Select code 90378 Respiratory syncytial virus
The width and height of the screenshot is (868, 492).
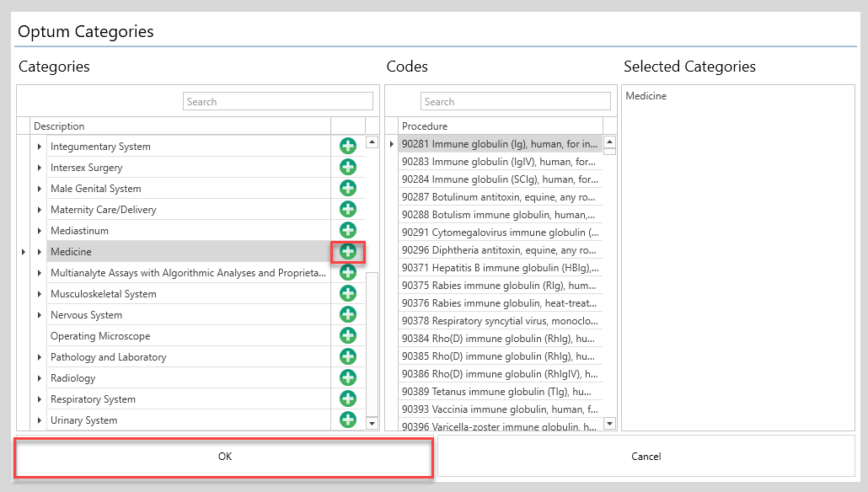(500, 321)
